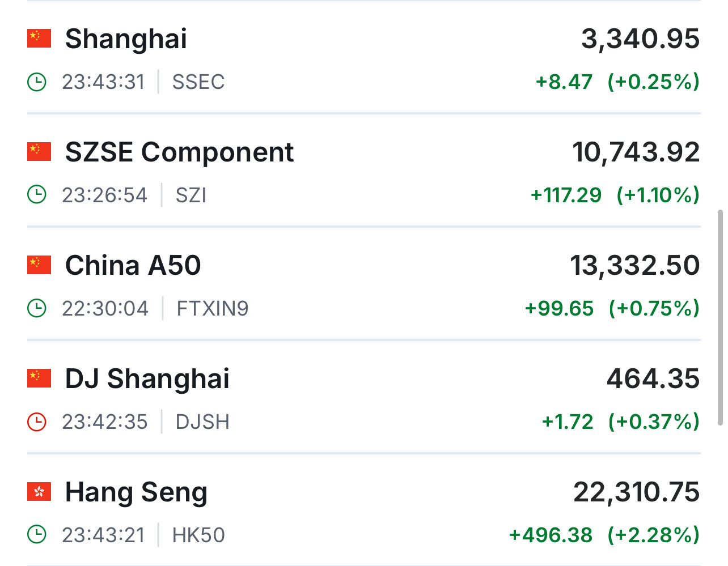
Task: Open the Shanghai index name
Action: [x=126, y=39]
